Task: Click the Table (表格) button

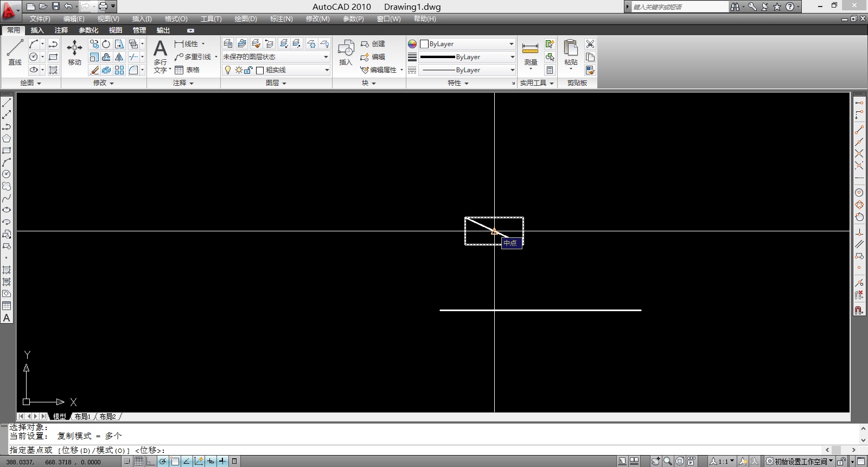Action: point(187,70)
